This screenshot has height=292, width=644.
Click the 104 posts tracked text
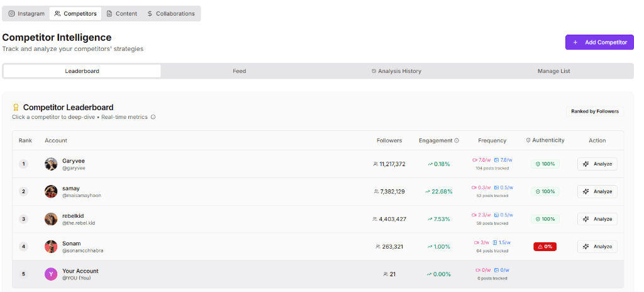click(492, 169)
